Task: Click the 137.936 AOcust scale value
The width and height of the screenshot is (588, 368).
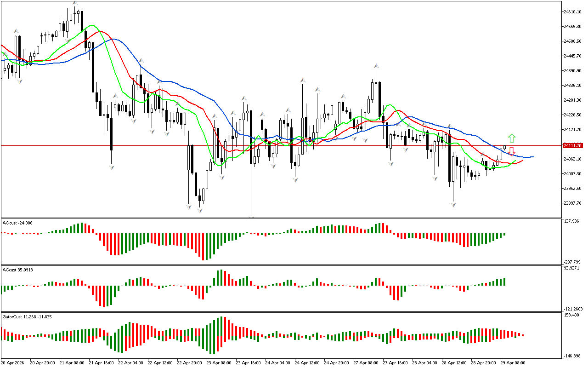Action: tap(572, 221)
